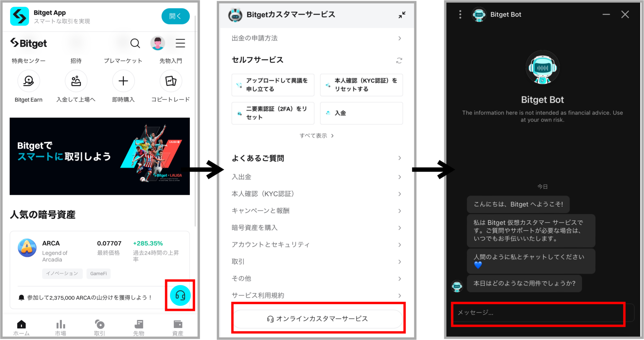This screenshot has height=340, width=644.
Task: Open the search magnifier on Bitget home
Action: pos(135,43)
